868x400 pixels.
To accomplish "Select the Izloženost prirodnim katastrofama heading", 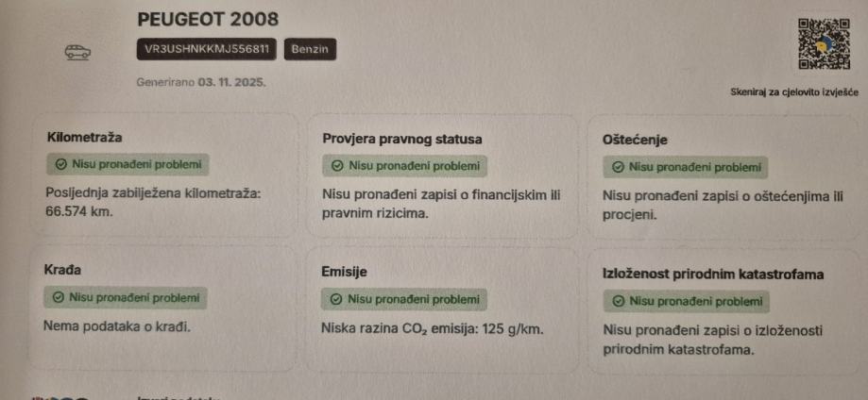I will point(713,275).
